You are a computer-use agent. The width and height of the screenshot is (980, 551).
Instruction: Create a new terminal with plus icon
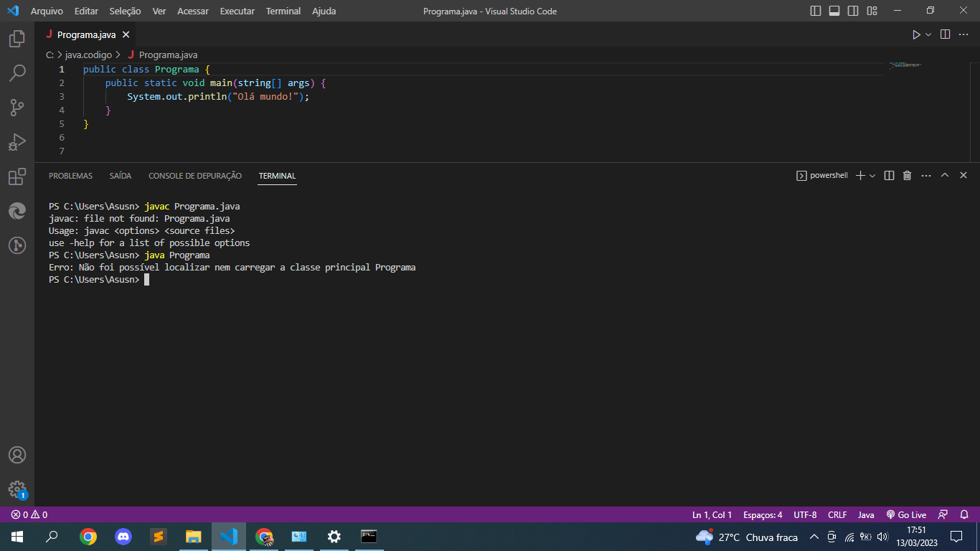[861, 175]
